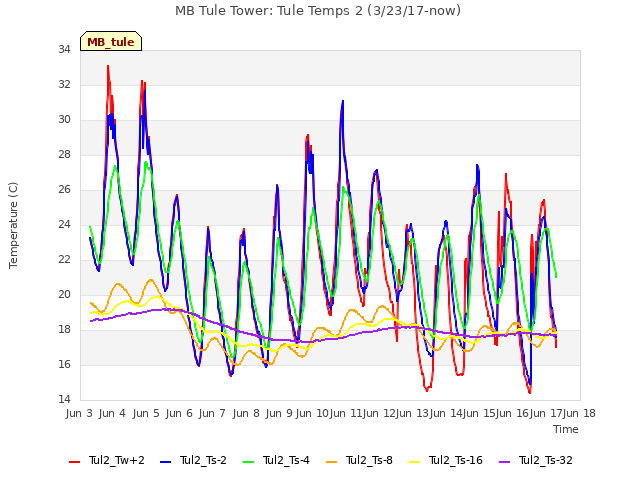Screen dimensions: 640x480
Task: Click the chart title text
Action: [318, 11]
